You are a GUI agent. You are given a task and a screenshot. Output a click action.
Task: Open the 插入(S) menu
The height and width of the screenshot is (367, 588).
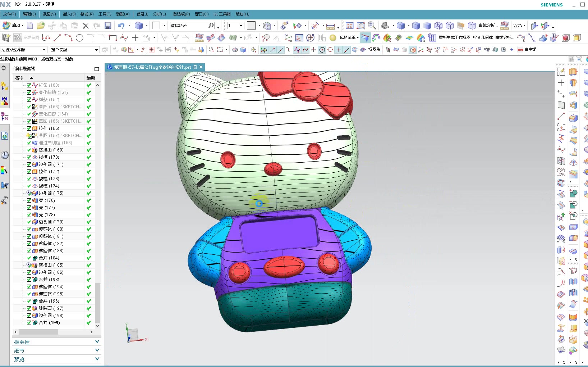coord(69,14)
